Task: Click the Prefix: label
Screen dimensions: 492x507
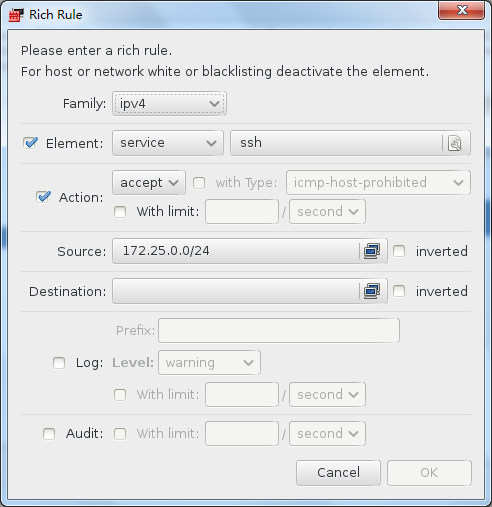Action: pos(135,331)
